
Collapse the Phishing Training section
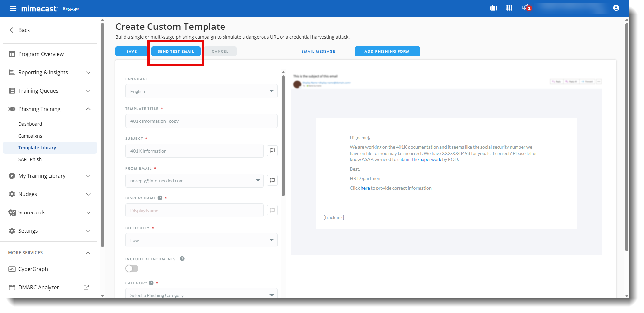pyautogui.click(x=88, y=109)
